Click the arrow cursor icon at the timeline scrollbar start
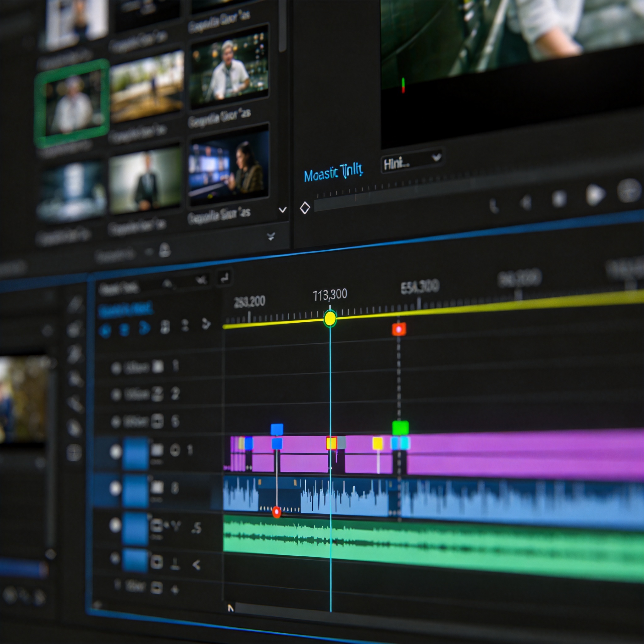644x644 pixels. click(230, 608)
